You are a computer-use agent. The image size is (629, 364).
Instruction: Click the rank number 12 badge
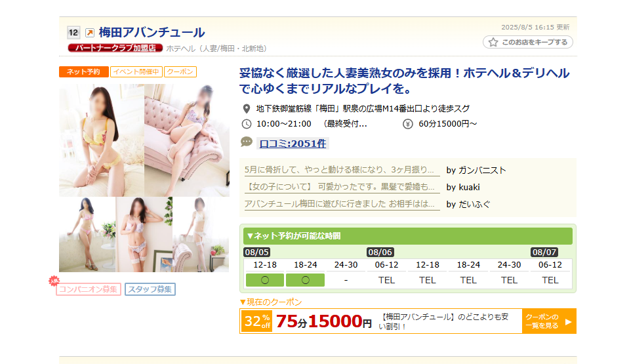click(73, 33)
